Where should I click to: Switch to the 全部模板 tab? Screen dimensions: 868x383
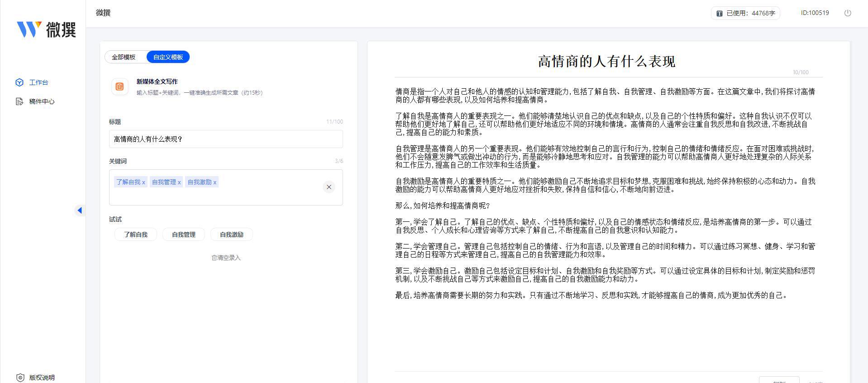pyautogui.click(x=124, y=57)
